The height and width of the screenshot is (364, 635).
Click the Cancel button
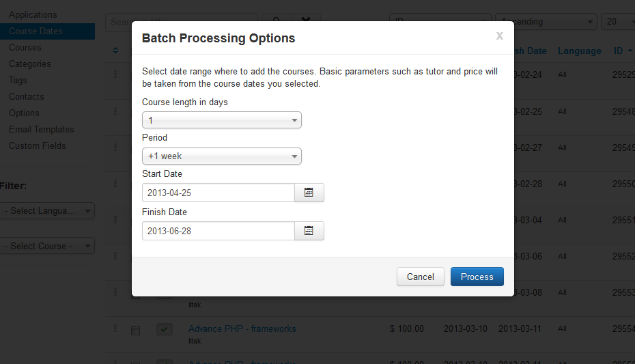pos(420,277)
